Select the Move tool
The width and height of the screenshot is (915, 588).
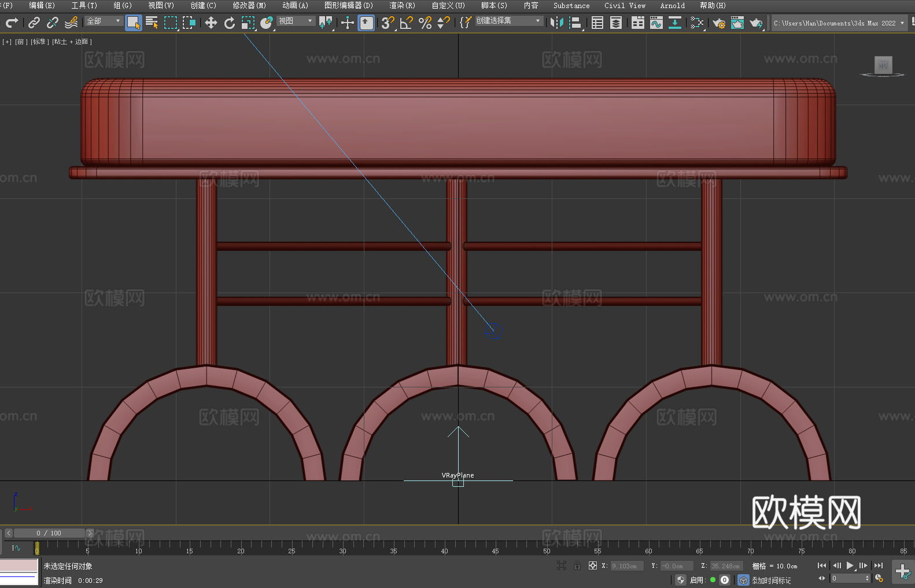click(211, 23)
